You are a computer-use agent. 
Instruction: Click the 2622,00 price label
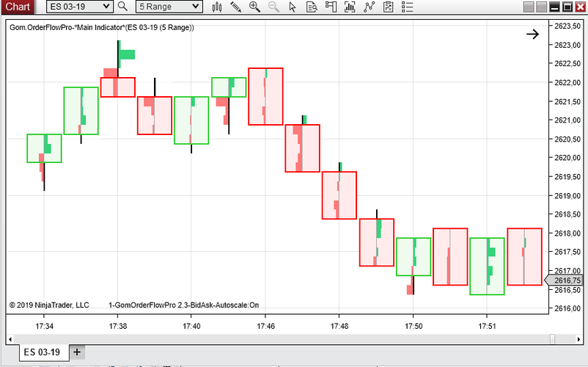(x=567, y=82)
